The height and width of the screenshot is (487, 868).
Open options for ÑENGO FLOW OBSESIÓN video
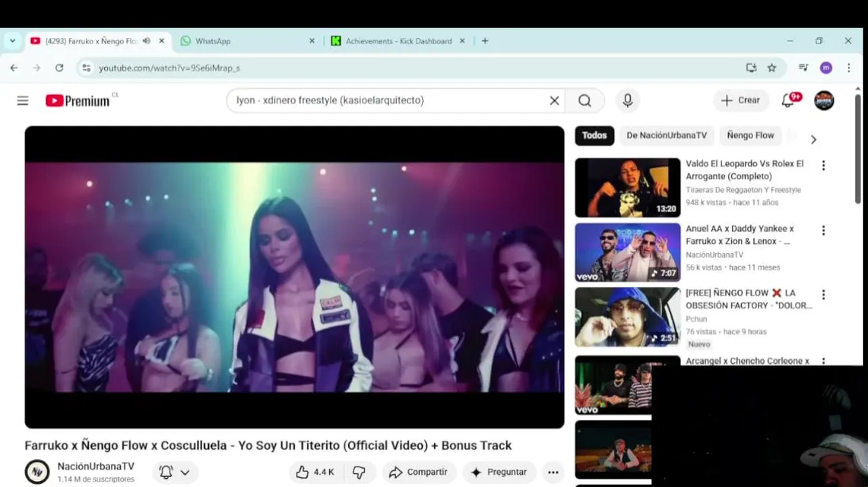[823, 294]
